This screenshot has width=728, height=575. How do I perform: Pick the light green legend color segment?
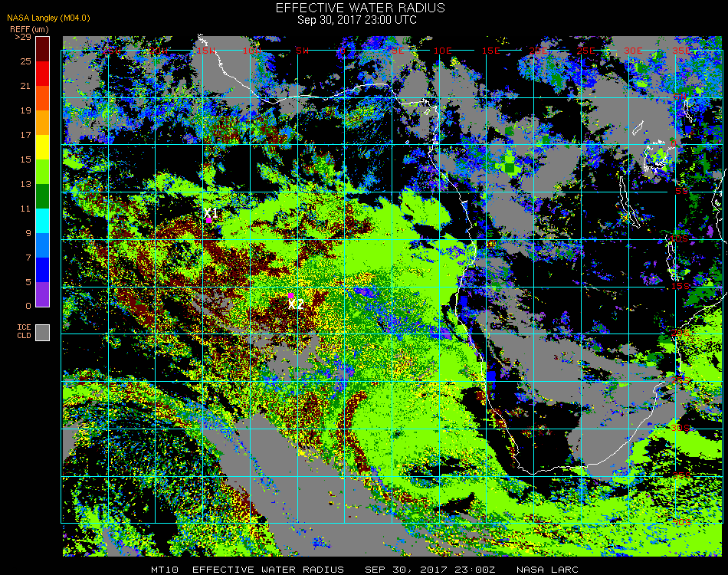43,172
